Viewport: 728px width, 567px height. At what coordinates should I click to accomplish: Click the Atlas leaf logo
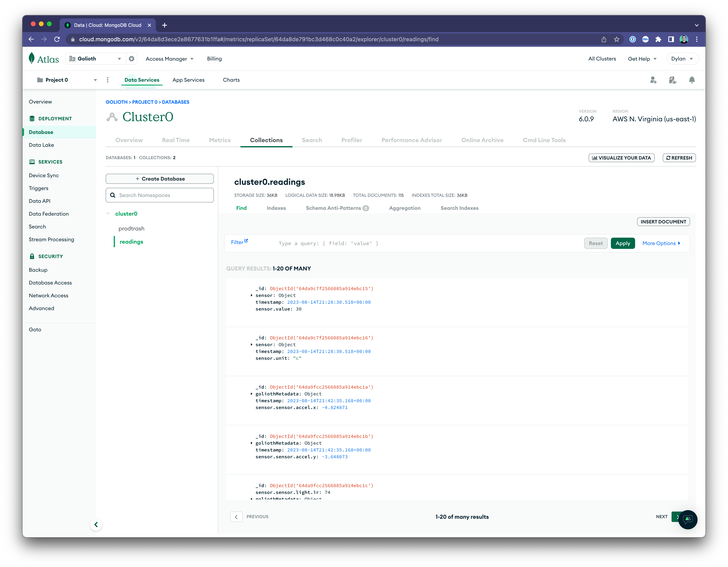[x=32, y=58]
